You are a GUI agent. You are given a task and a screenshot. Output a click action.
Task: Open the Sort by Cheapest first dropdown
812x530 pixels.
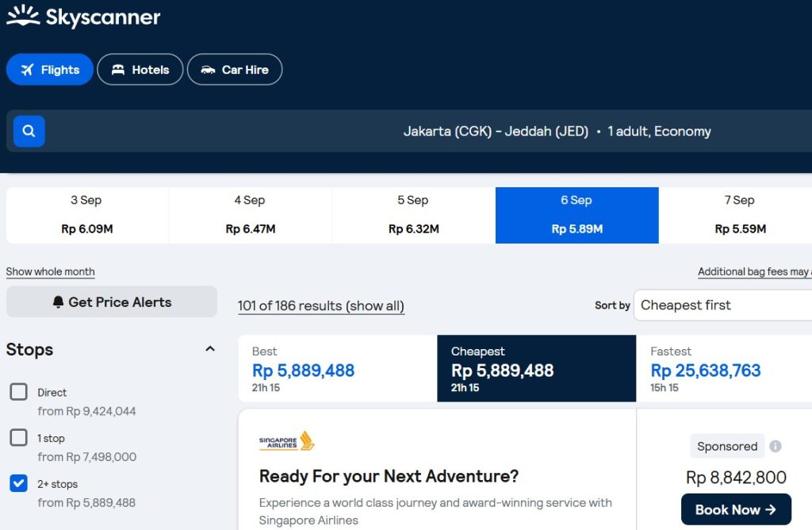tap(722, 305)
